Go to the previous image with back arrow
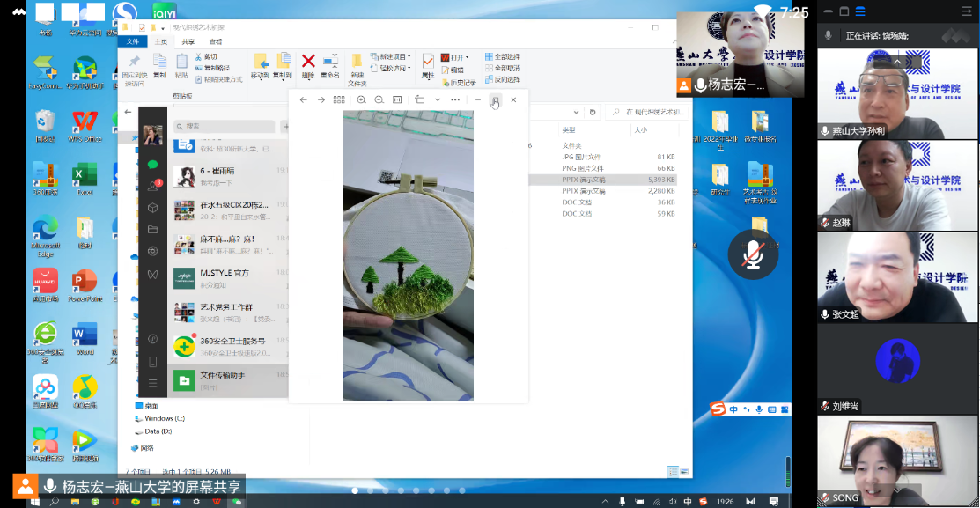Viewport: 980px width, 508px height. point(303,100)
